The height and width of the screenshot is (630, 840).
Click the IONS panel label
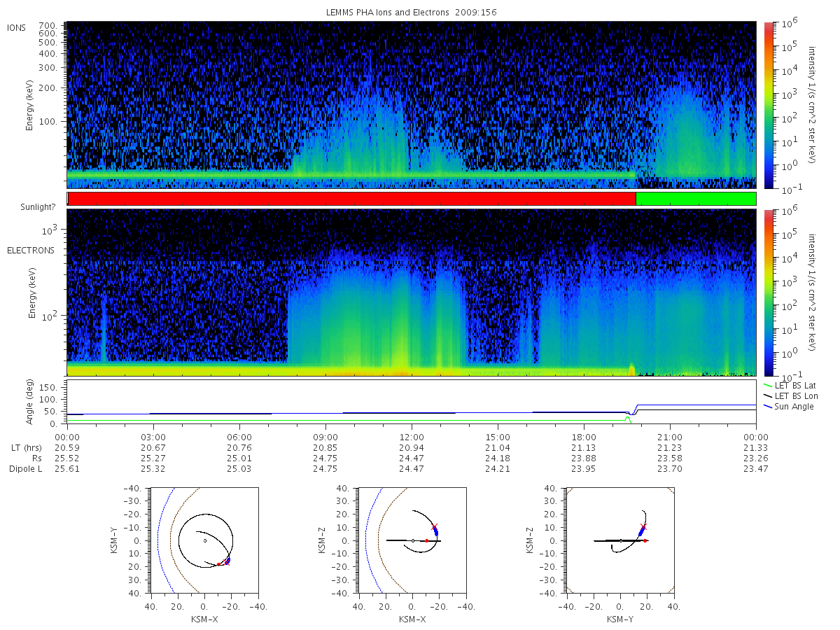pyautogui.click(x=17, y=28)
